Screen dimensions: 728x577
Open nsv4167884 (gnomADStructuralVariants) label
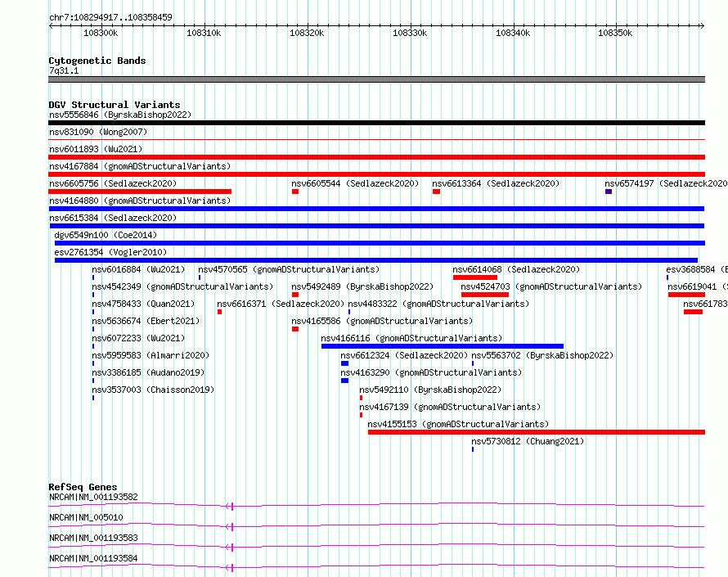coord(140,166)
